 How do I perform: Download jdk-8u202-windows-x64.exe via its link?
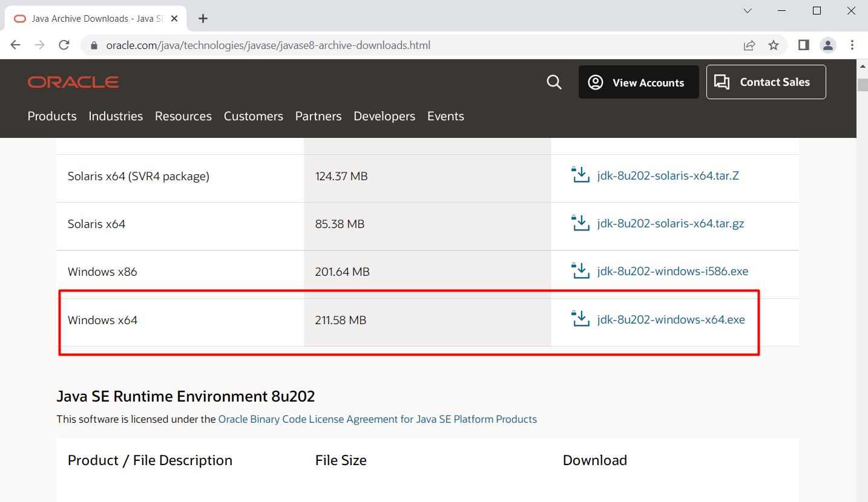[x=671, y=319]
